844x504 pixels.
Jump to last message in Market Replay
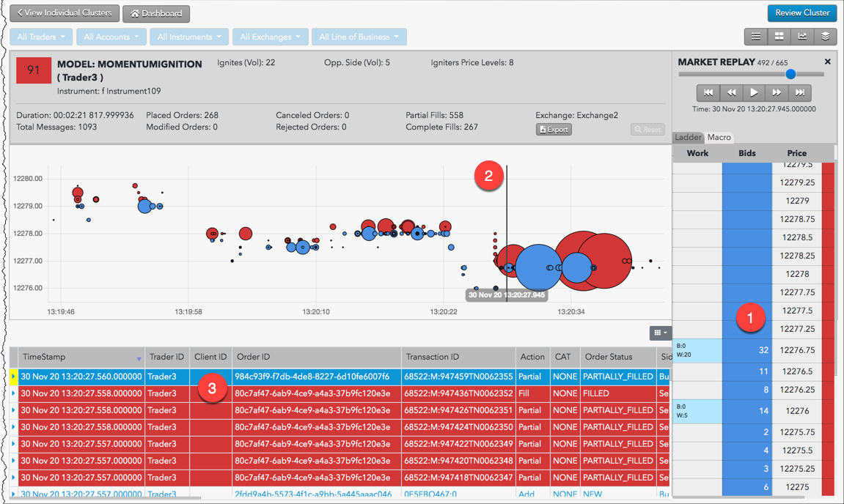click(800, 93)
